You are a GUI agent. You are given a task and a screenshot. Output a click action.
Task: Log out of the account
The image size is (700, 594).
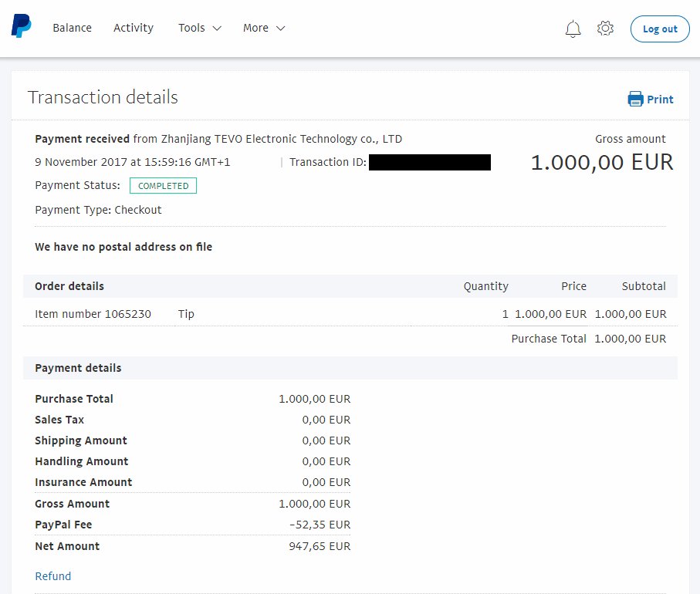[660, 29]
